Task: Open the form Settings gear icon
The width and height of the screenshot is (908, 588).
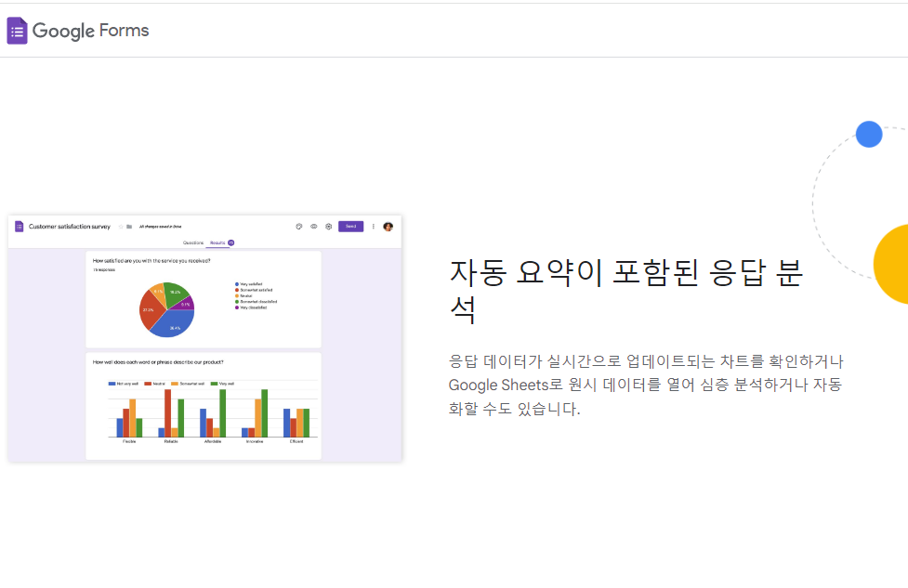Action: [329, 226]
